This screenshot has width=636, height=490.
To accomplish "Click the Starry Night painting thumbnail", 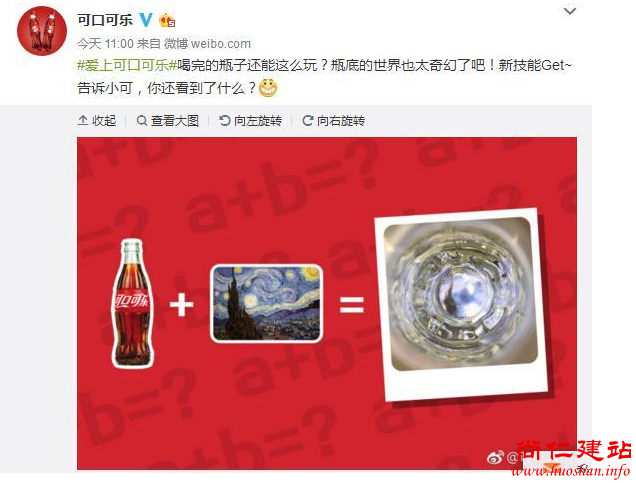I will (267, 303).
